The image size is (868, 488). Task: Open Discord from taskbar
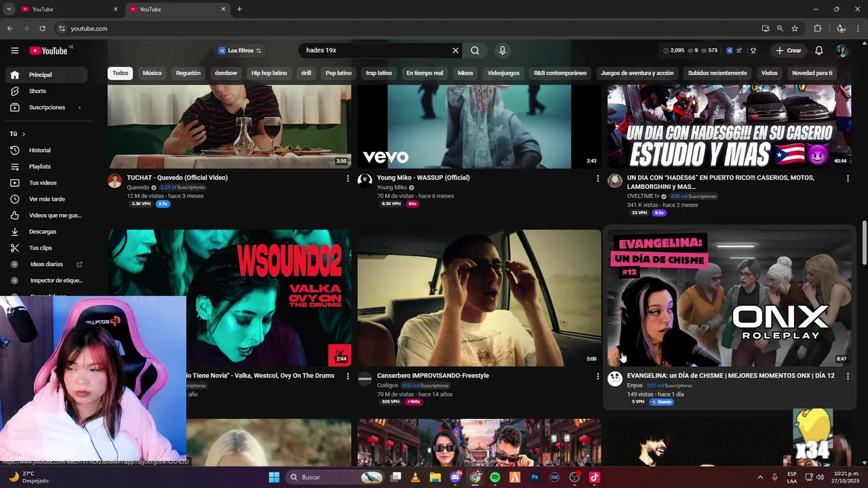click(x=456, y=477)
